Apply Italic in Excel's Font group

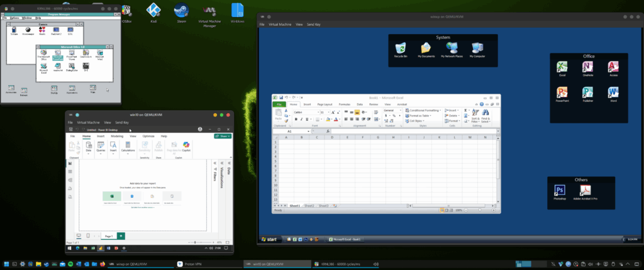pyautogui.click(x=301, y=119)
